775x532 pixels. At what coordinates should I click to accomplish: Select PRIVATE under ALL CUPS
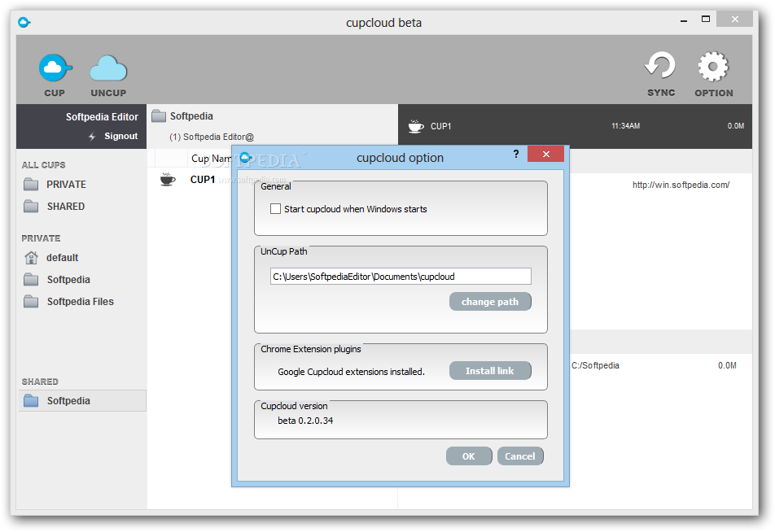click(66, 185)
